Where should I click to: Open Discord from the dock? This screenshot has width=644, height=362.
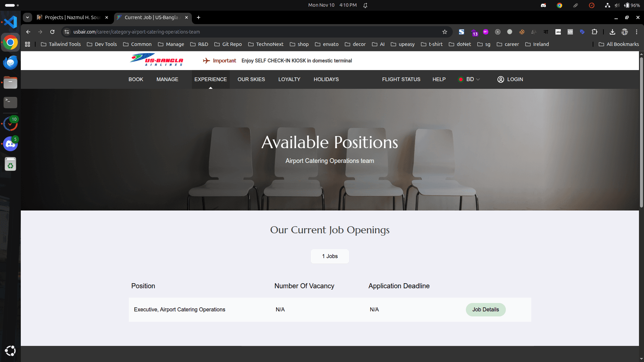tap(10, 144)
